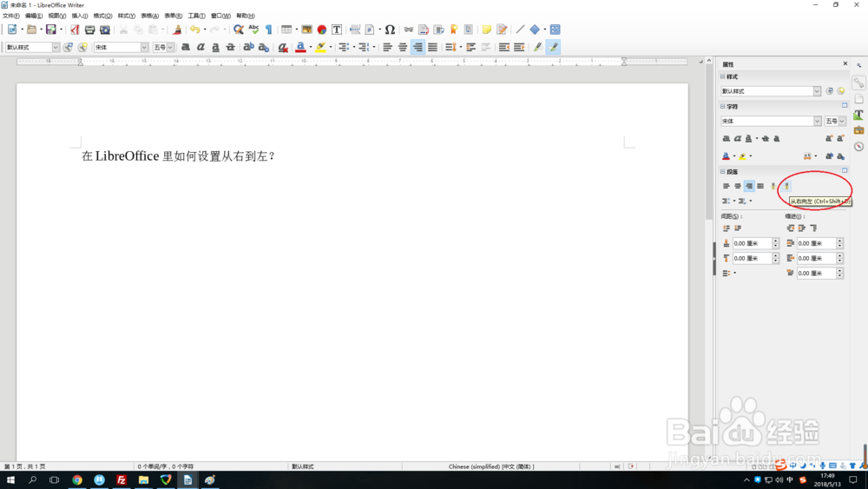The height and width of the screenshot is (489, 868).
Task: Open the sidebar Navigator compass tab
Action: (858, 147)
